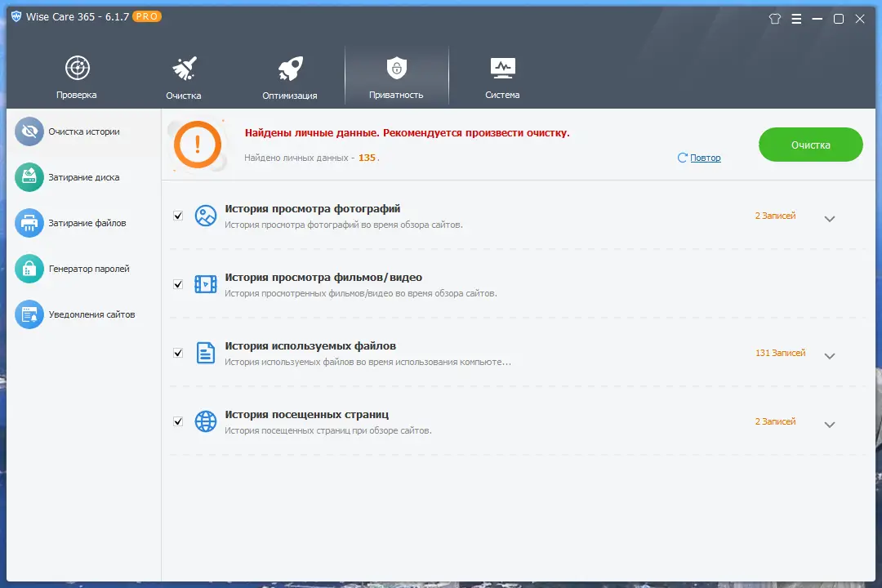
Task: Click the История используемых файлов title
Action: tap(310, 346)
